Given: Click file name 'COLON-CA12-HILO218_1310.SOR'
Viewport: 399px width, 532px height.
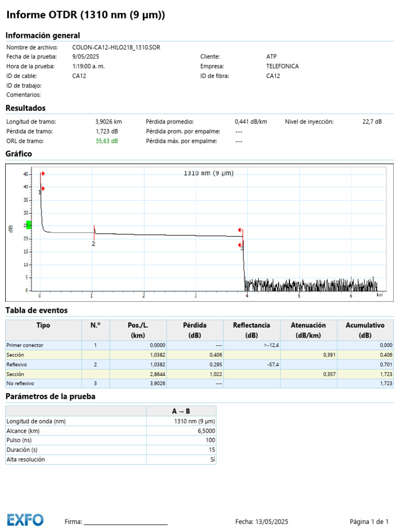Looking at the screenshot, I should click(x=116, y=47).
